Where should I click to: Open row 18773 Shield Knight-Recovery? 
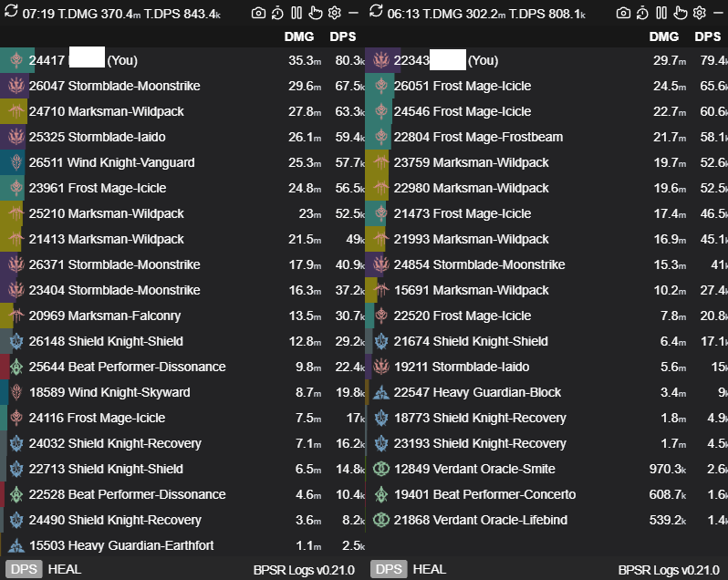tap(546, 418)
